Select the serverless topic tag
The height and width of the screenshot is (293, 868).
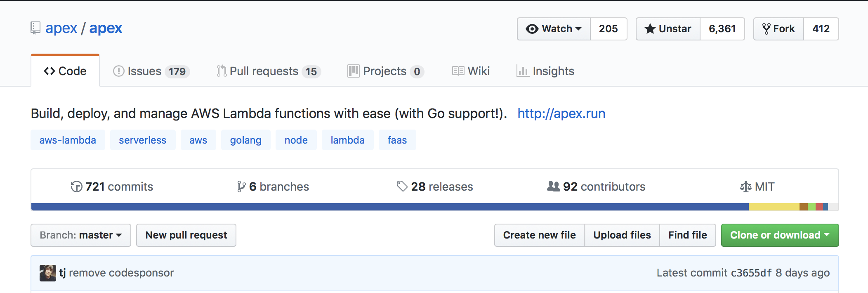(x=143, y=140)
